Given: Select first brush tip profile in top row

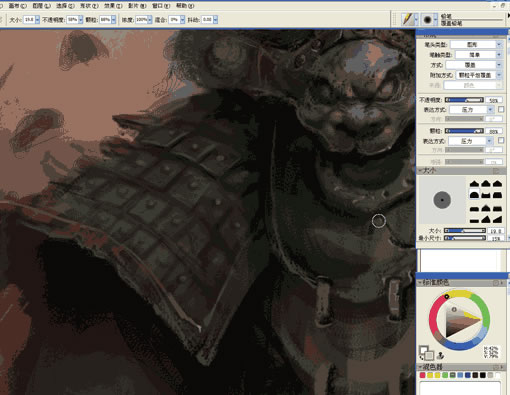Looking at the screenshot, I should click(474, 183).
